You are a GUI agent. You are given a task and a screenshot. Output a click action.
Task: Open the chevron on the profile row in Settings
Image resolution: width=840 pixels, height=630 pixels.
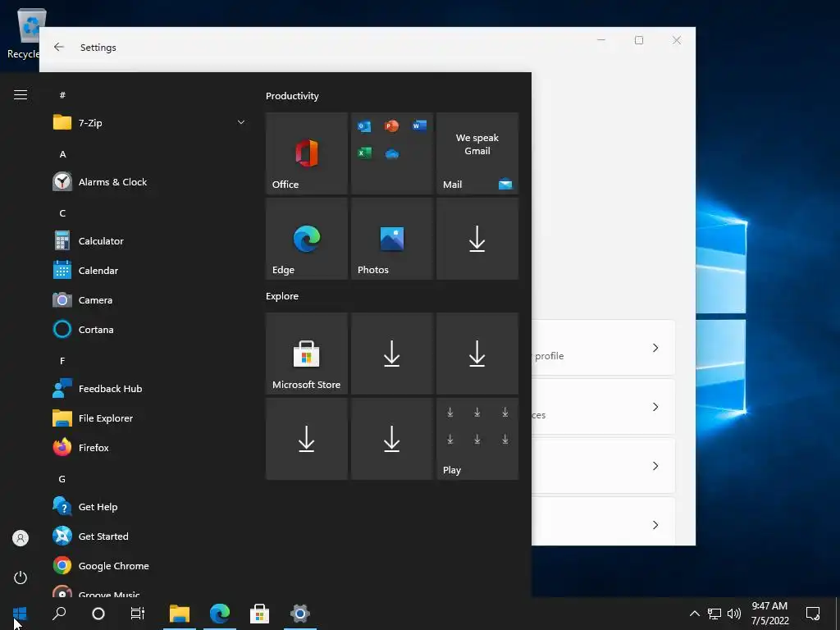click(x=655, y=348)
